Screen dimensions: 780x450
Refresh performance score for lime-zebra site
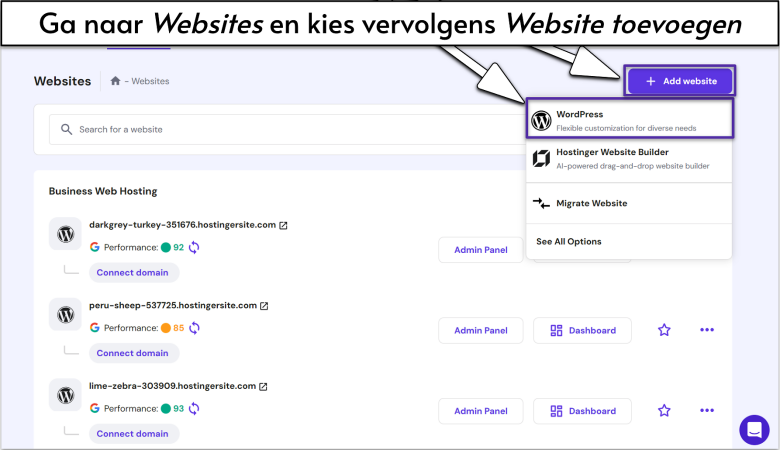(194, 408)
